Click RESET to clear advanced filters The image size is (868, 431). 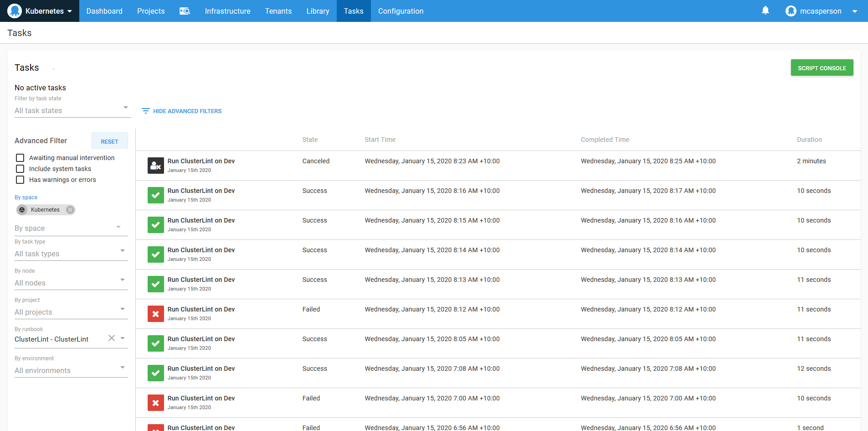pos(110,141)
